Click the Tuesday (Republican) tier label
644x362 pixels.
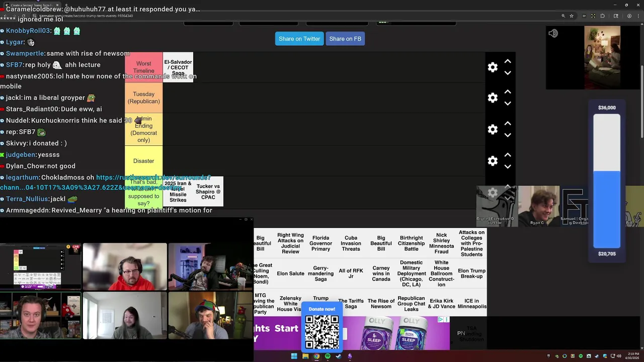point(143,98)
